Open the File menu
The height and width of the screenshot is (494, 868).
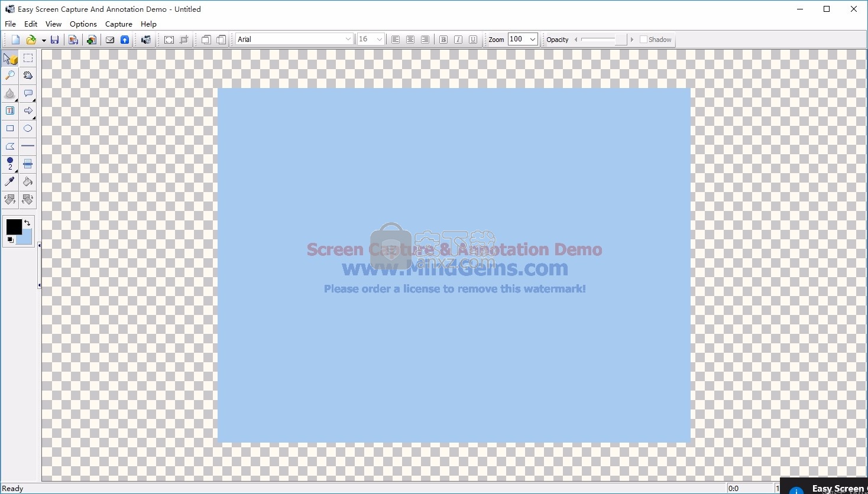tap(10, 24)
